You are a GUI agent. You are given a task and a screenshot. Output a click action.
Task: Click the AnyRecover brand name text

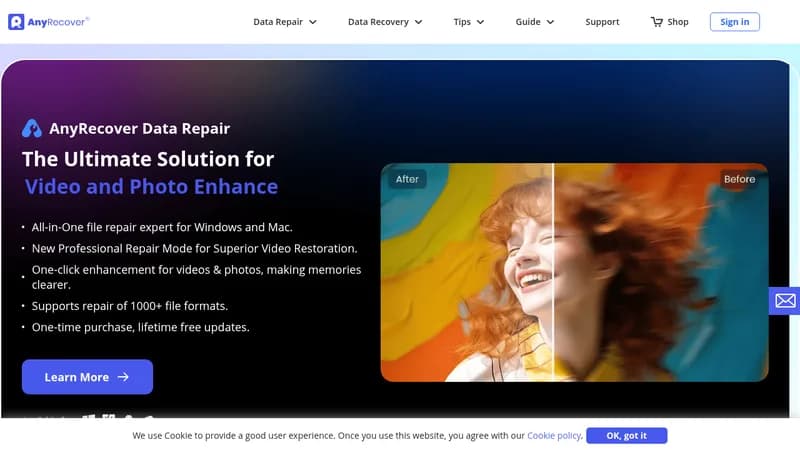pyautogui.click(x=58, y=22)
